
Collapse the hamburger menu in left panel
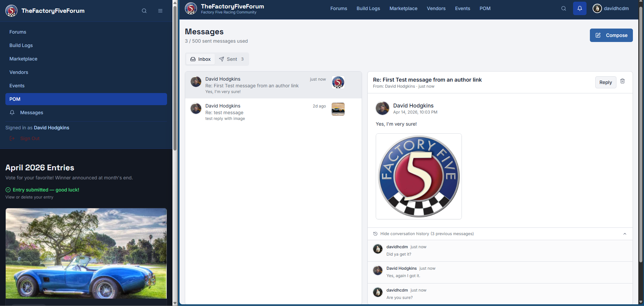click(x=160, y=11)
